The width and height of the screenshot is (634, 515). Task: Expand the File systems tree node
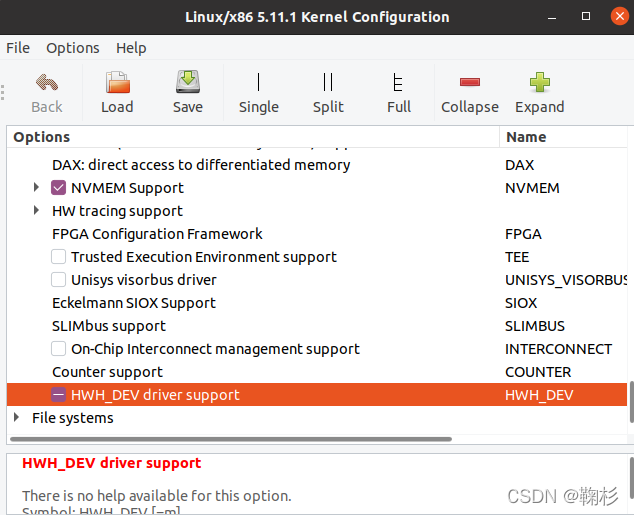point(16,417)
